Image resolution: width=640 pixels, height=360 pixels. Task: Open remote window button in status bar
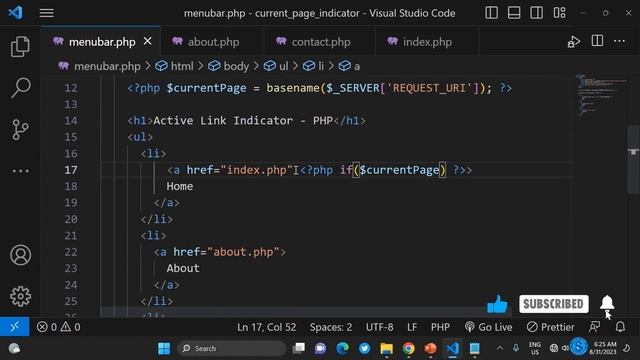click(15, 327)
